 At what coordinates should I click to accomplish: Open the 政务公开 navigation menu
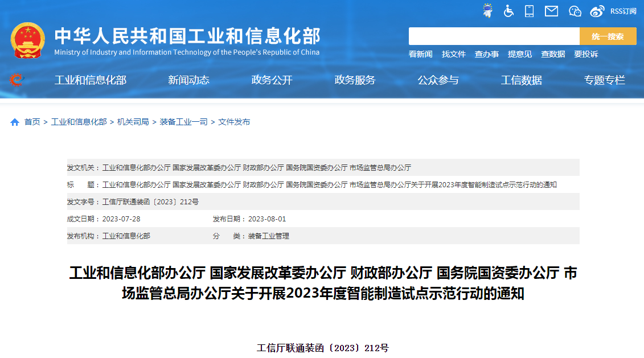pyautogui.click(x=272, y=80)
